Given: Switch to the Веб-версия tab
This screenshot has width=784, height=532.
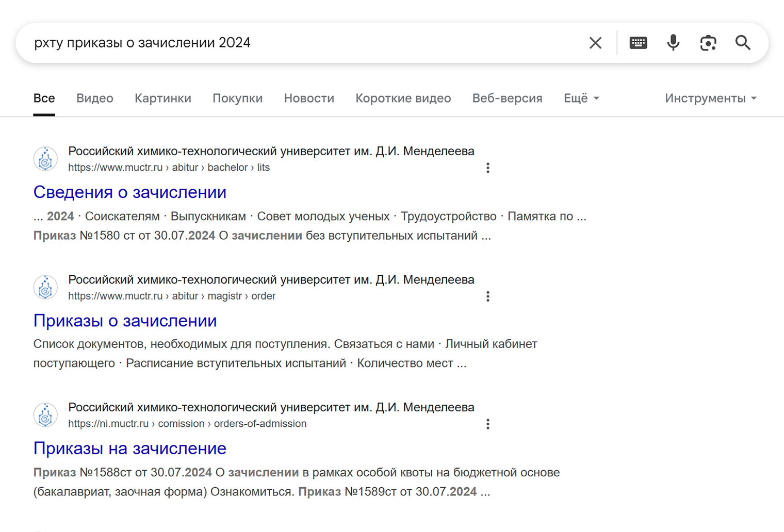Looking at the screenshot, I should (x=508, y=98).
